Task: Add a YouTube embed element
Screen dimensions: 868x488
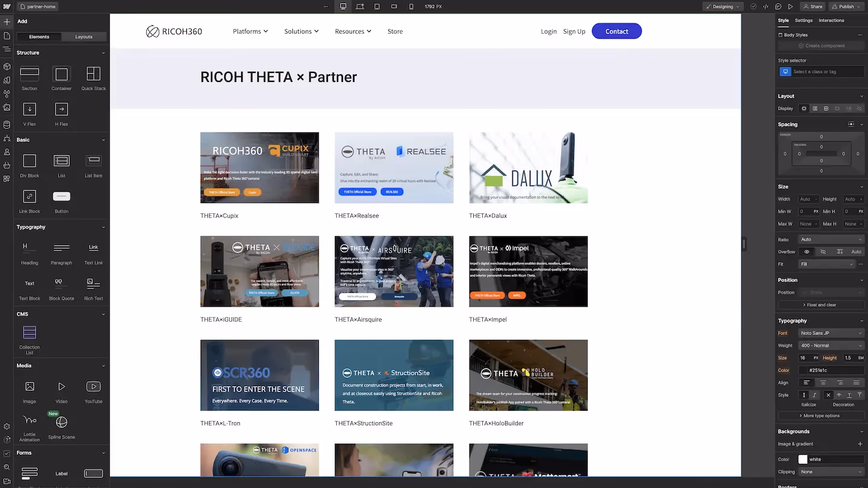Action: [93, 391]
